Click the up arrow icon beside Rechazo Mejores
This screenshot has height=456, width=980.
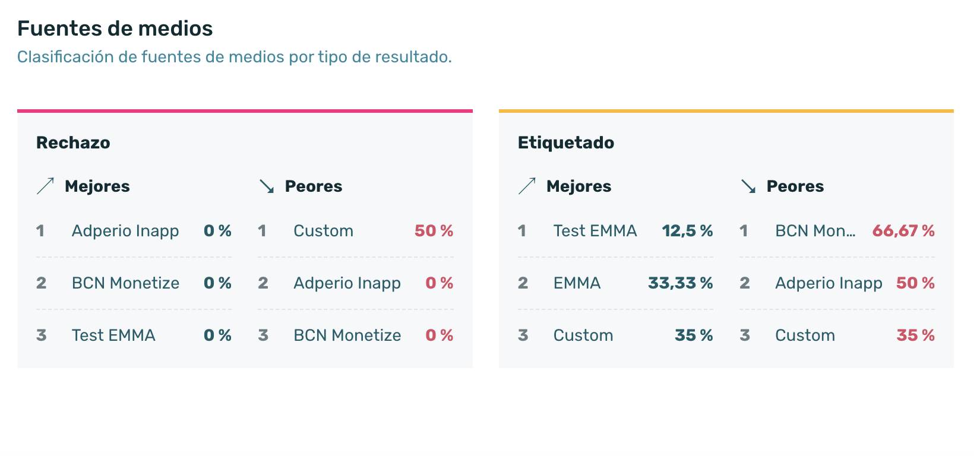coord(45,186)
